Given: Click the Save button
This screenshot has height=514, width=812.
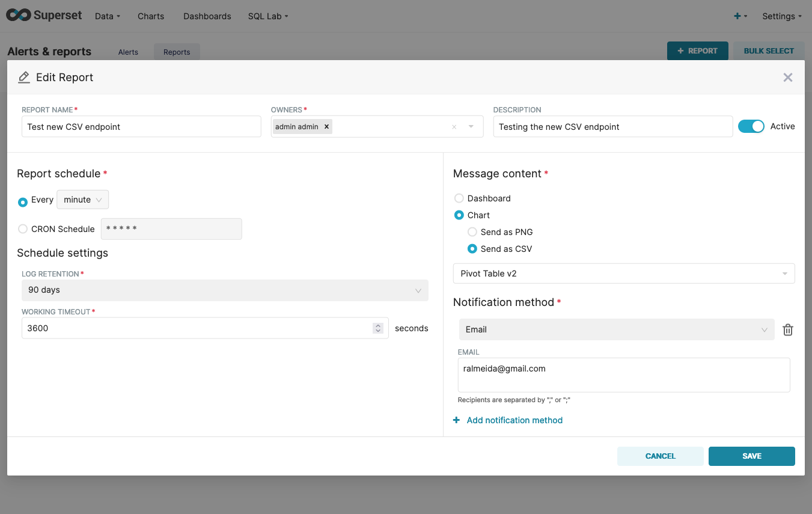Looking at the screenshot, I should pyautogui.click(x=752, y=456).
